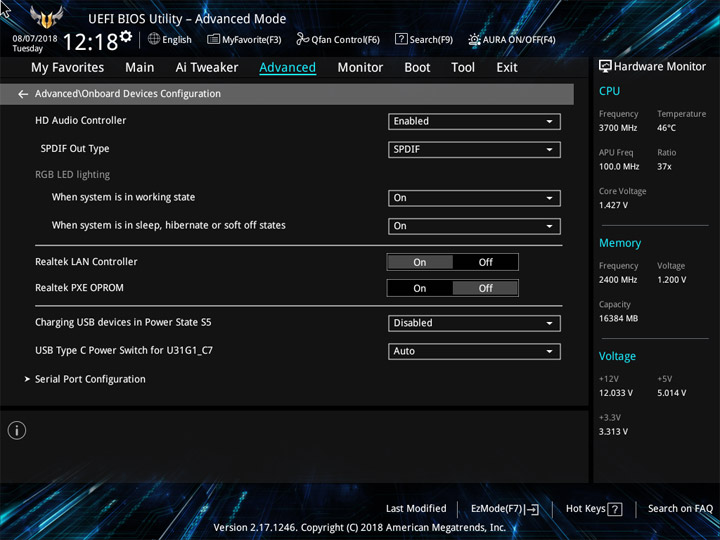Viewport: 720px width, 540px height.
Task: Switch to Ai Tweaker tab
Action: pos(207,68)
